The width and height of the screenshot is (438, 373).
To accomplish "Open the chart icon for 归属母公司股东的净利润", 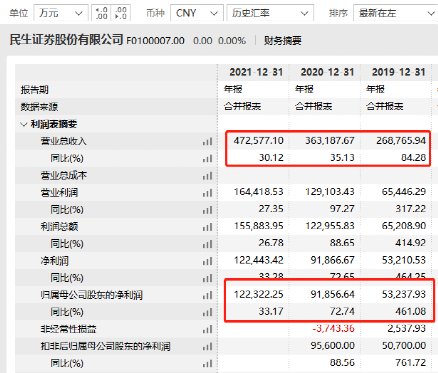I will [x=207, y=295].
